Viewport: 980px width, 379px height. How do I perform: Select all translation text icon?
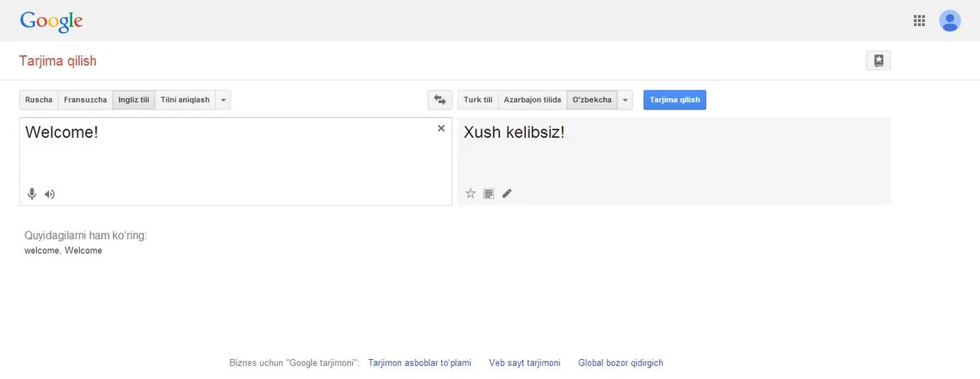(488, 194)
